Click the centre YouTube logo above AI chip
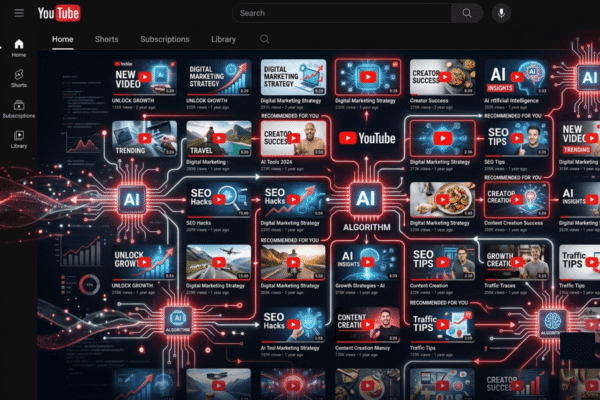 click(367, 138)
